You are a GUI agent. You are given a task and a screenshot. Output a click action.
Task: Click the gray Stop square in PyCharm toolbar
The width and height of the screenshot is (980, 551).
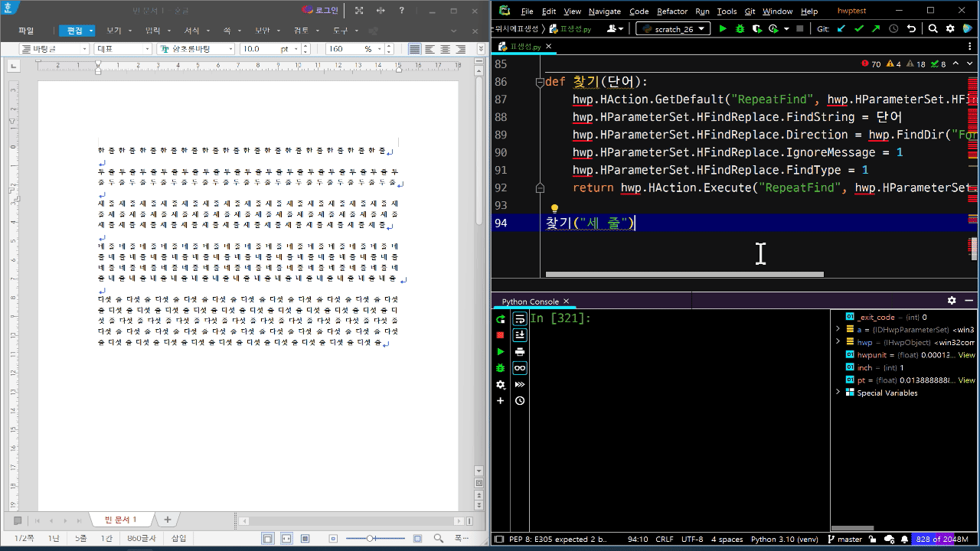click(x=800, y=28)
